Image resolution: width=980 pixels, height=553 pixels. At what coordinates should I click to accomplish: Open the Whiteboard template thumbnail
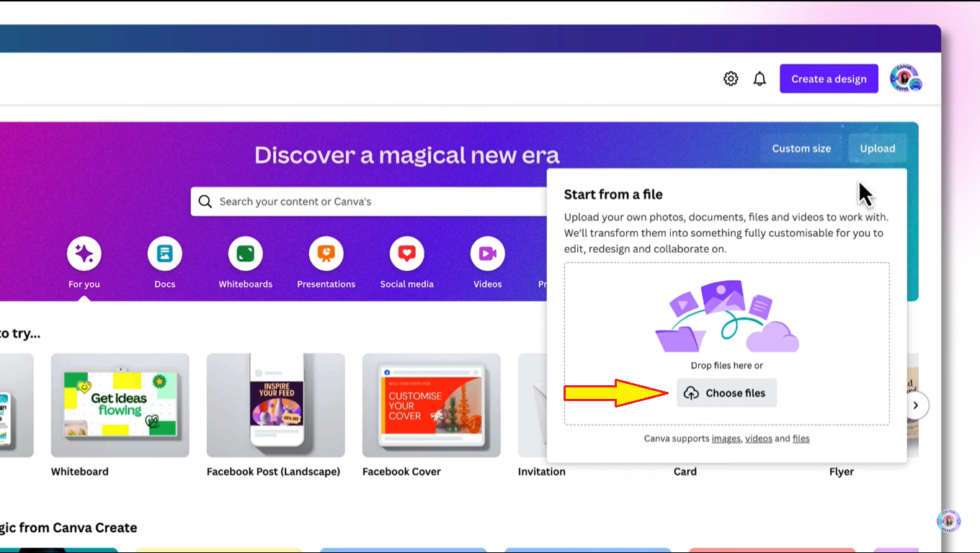[120, 405]
